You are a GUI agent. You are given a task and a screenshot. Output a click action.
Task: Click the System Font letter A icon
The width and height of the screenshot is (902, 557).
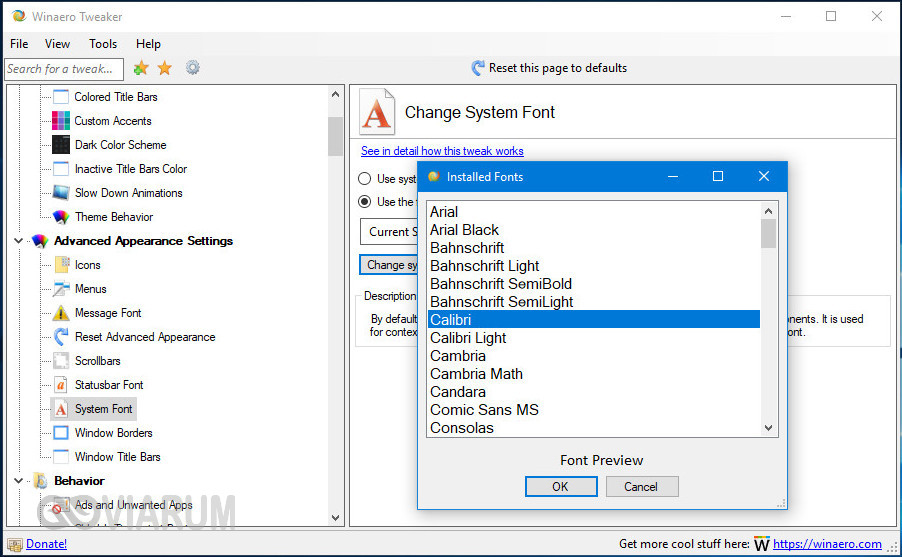(61, 409)
